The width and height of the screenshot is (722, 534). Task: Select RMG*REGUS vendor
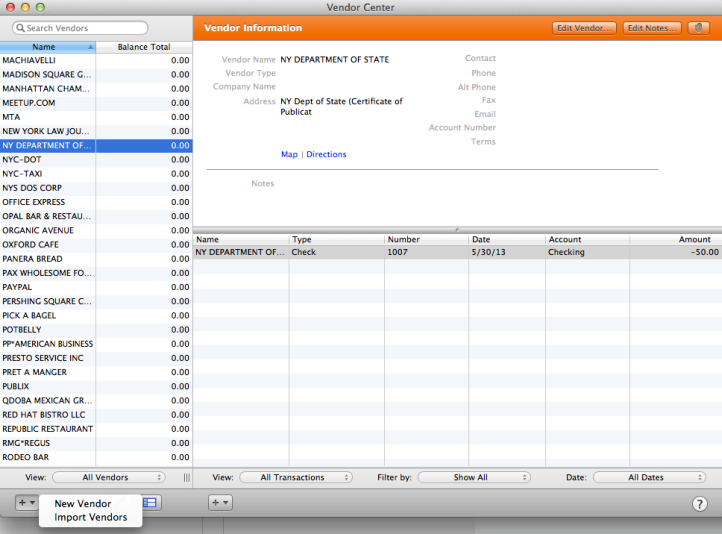click(x=96, y=443)
